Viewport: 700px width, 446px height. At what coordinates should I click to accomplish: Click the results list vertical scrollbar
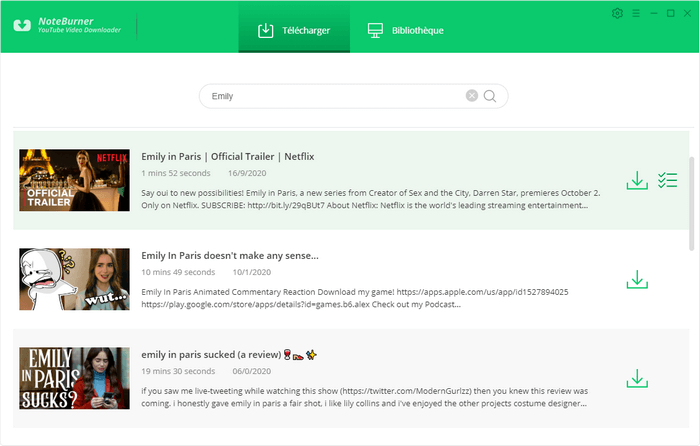[692, 204]
